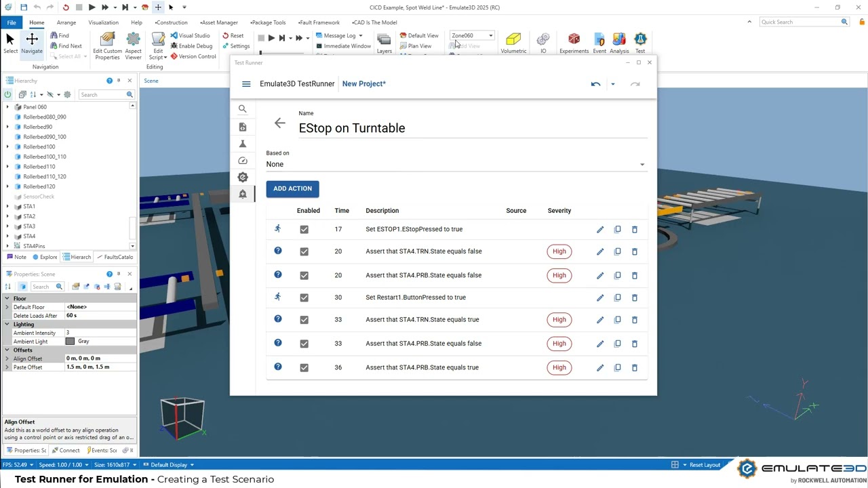Switch to the Visualization ribbon tab
The image size is (868, 488).
pyautogui.click(x=103, y=22)
